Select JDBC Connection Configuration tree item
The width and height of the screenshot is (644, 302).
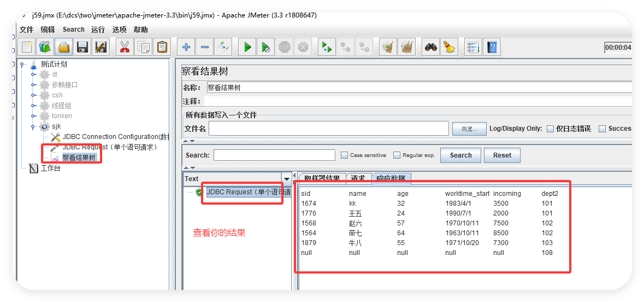tap(110, 137)
